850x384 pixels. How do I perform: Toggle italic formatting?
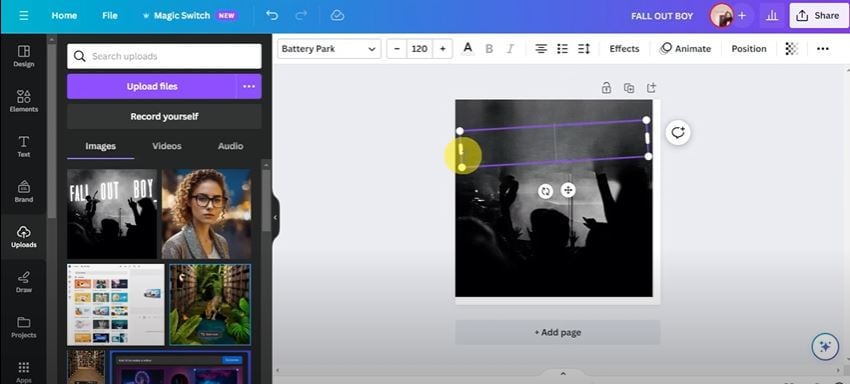510,49
